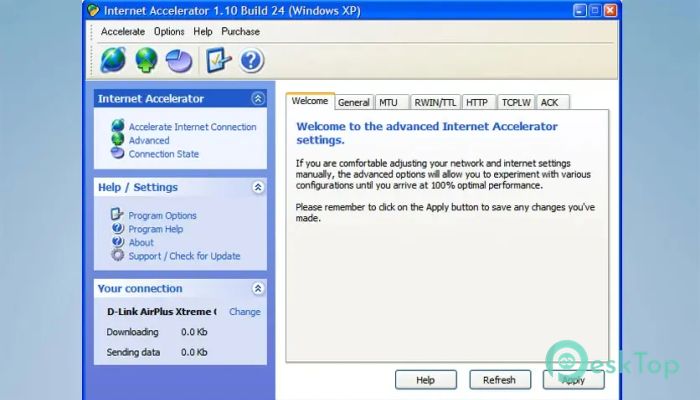Collapse the Internet Accelerator panel
Screen dimensions: 700x400
[x=258, y=99]
